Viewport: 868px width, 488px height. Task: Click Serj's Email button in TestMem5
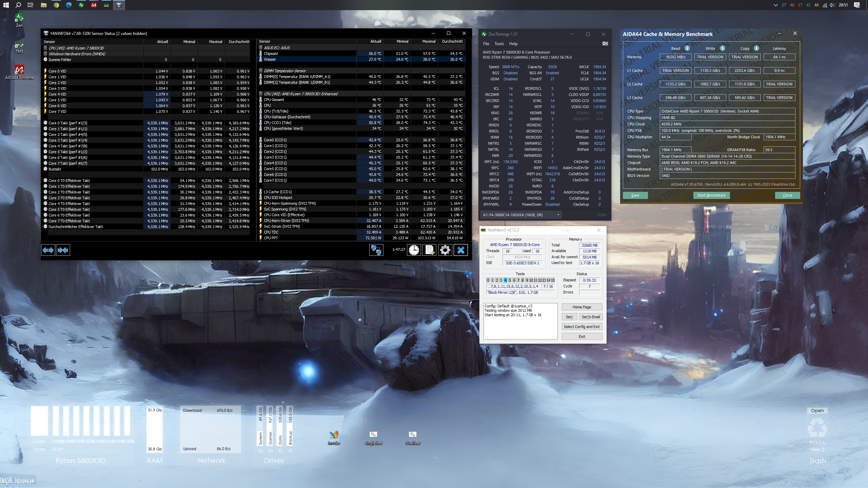click(591, 317)
